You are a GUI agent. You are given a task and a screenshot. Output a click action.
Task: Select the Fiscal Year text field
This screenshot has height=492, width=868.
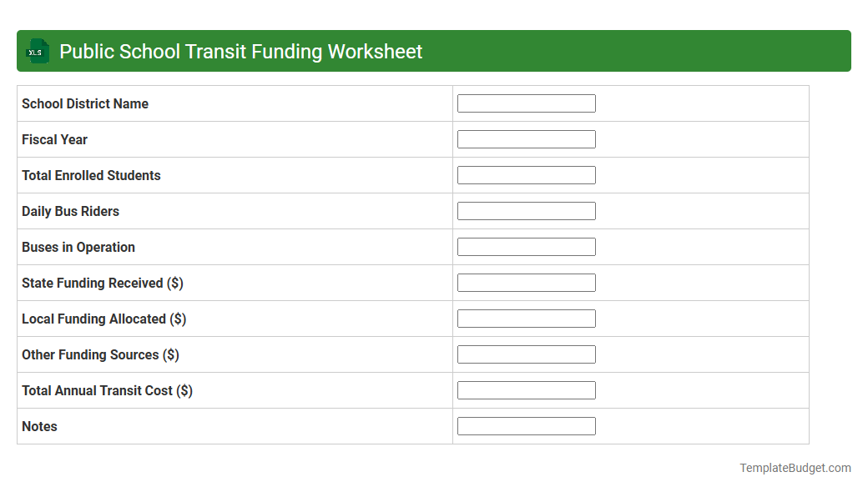point(526,138)
